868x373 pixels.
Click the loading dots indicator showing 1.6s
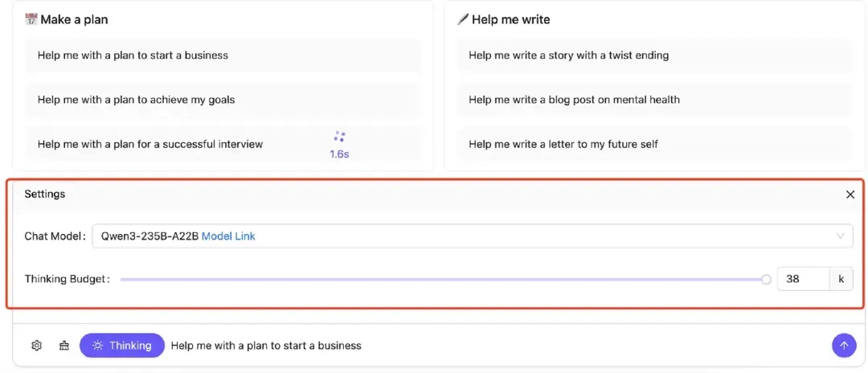(x=339, y=146)
